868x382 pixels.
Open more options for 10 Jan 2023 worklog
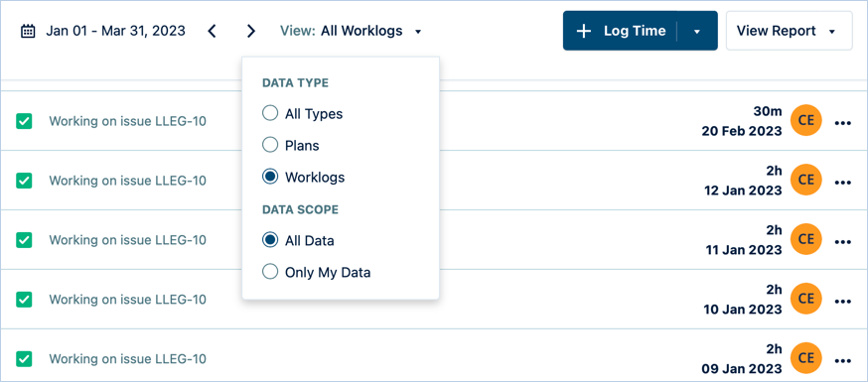[x=842, y=302]
